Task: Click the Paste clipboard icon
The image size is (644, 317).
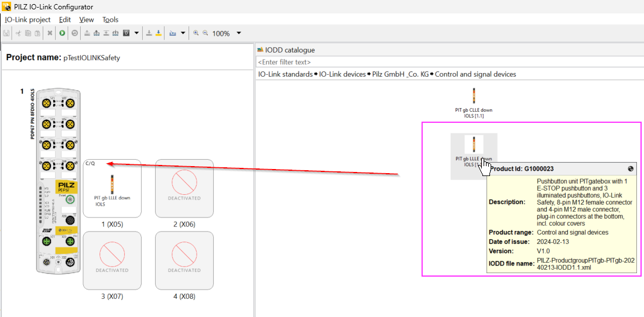Action: click(37, 33)
